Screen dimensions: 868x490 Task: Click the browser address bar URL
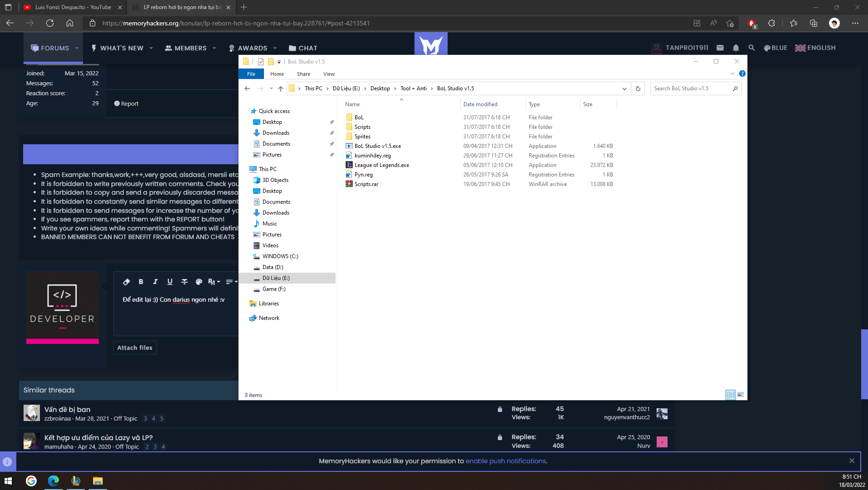tap(236, 23)
